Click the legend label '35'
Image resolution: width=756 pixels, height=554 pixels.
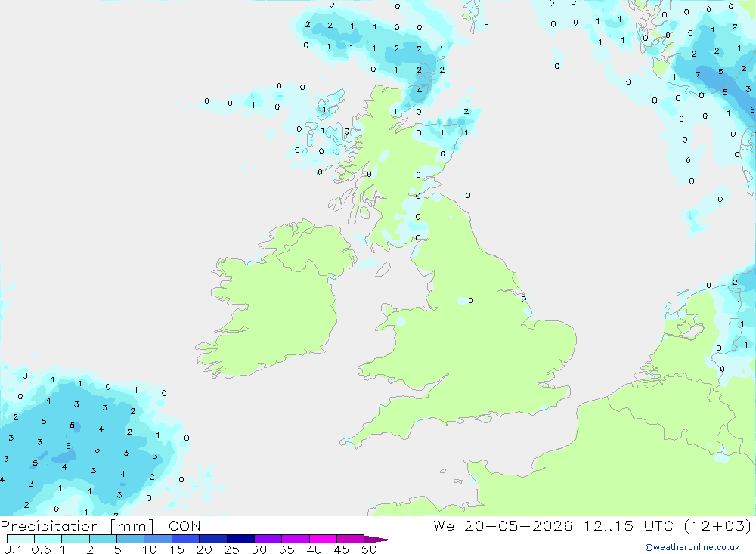point(287,549)
